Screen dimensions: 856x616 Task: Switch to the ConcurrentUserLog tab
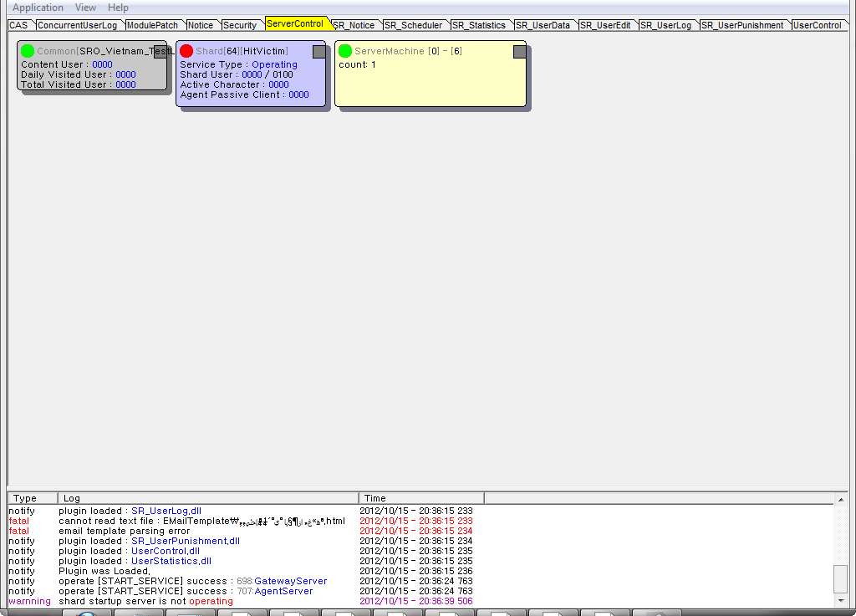coord(78,25)
